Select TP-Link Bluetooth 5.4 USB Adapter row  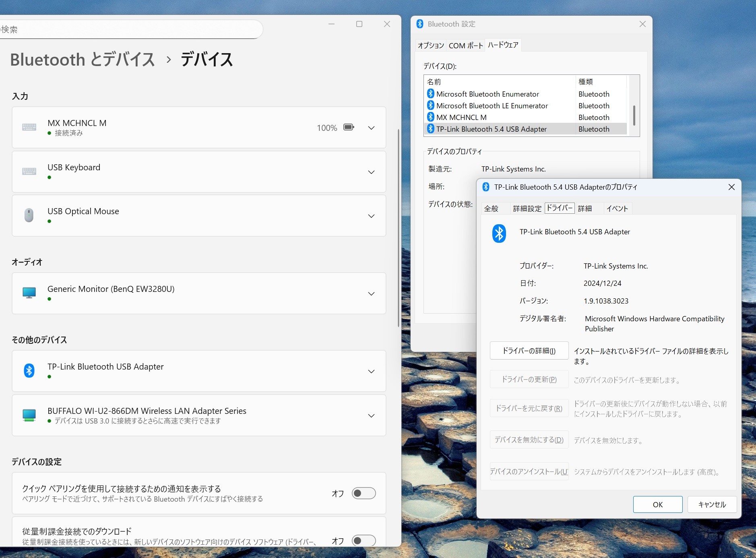pos(526,129)
